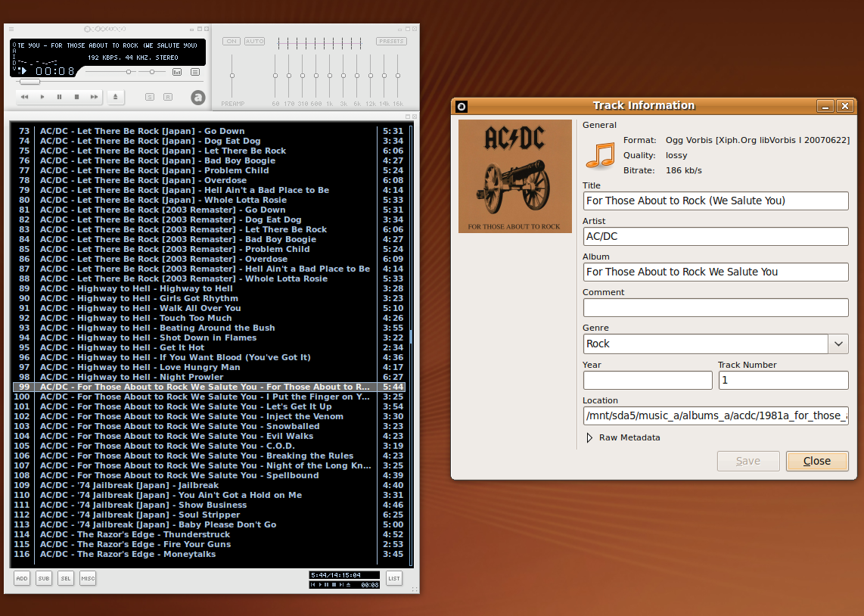Close Track Information using the Close button
Image resolution: width=864 pixels, height=616 pixels.
click(817, 461)
